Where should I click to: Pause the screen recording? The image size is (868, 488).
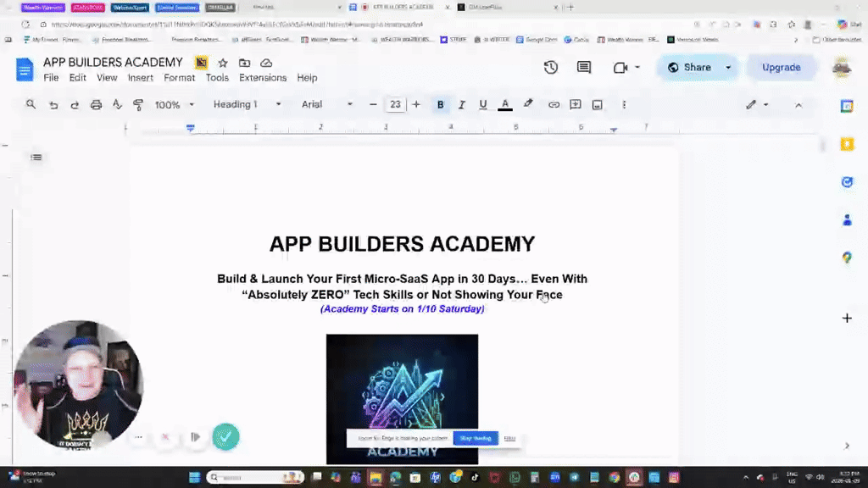tap(196, 437)
